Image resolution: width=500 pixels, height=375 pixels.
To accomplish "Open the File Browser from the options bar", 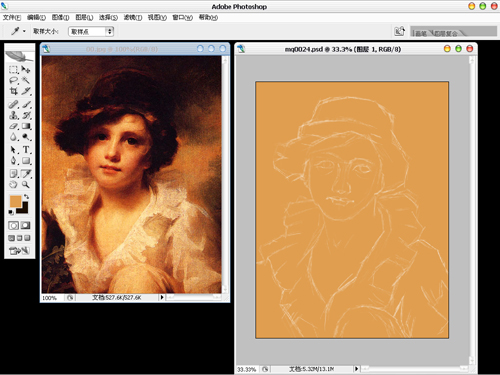I will 399,31.
